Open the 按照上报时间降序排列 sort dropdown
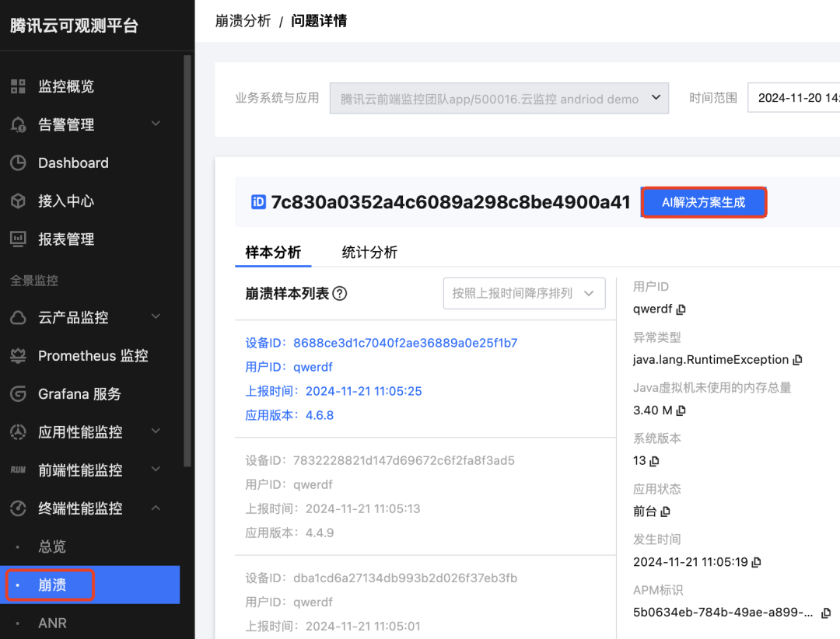Image resolution: width=840 pixels, height=639 pixels. click(x=524, y=293)
